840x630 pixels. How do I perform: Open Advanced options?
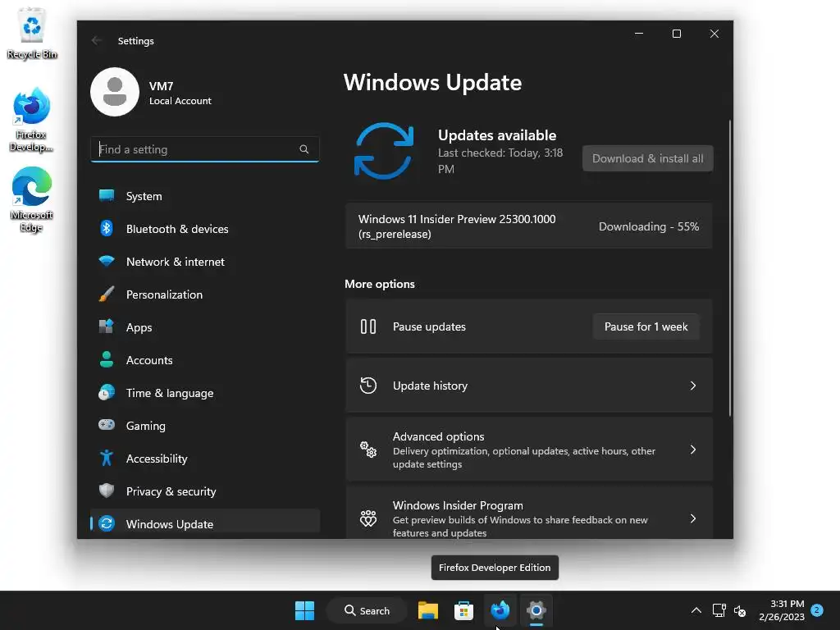(529, 450)
